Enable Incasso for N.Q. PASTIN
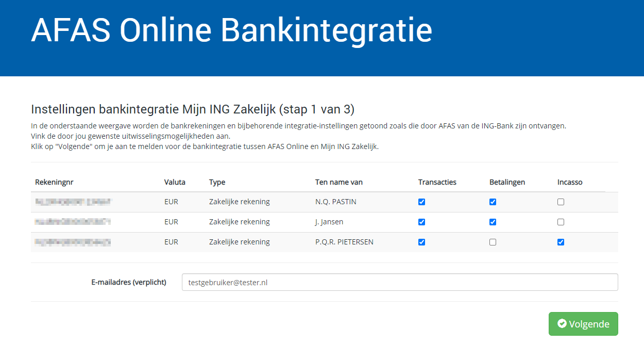 coord(561,202)
